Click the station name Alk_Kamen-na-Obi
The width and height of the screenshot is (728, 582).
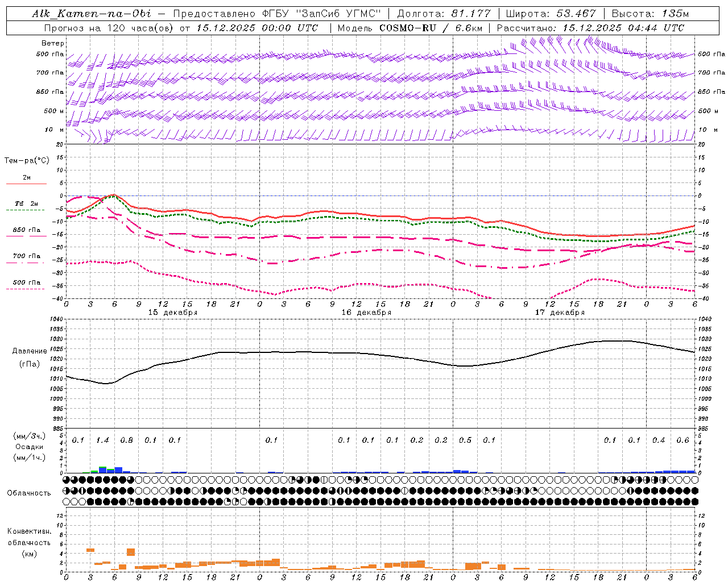[x=92, y=14]
